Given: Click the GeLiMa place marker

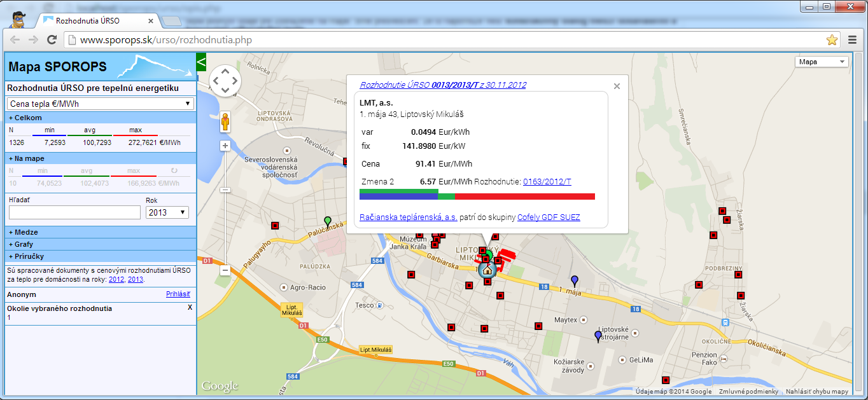Looking at the screenshot, I should click(x=624, y=359).
